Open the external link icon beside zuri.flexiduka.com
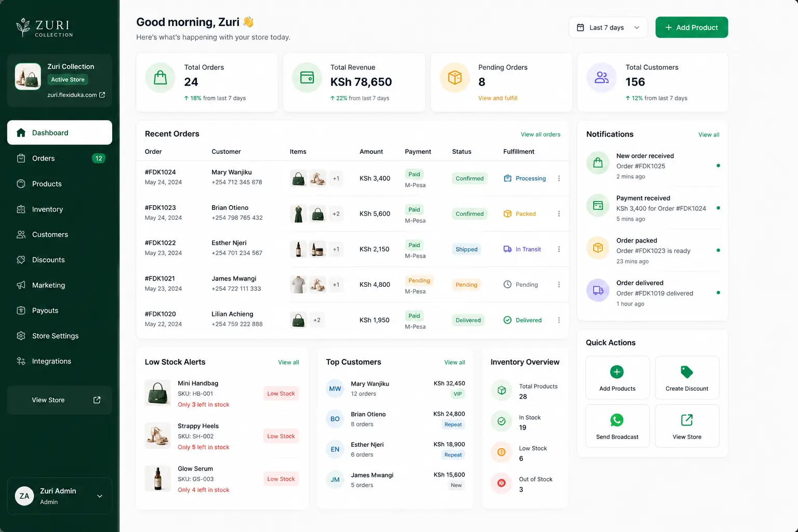Screen dimensions: 798x532 point(102,95)
